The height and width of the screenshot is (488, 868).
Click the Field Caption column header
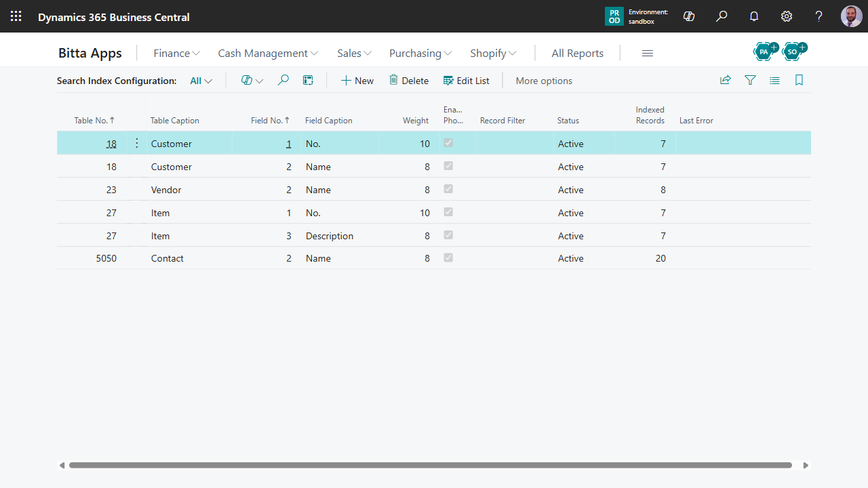pos(329,120)
